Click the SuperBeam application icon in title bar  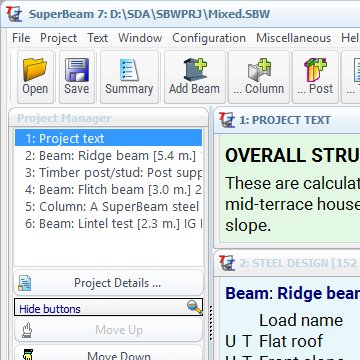pyautogui.click(x=14, y=14)
